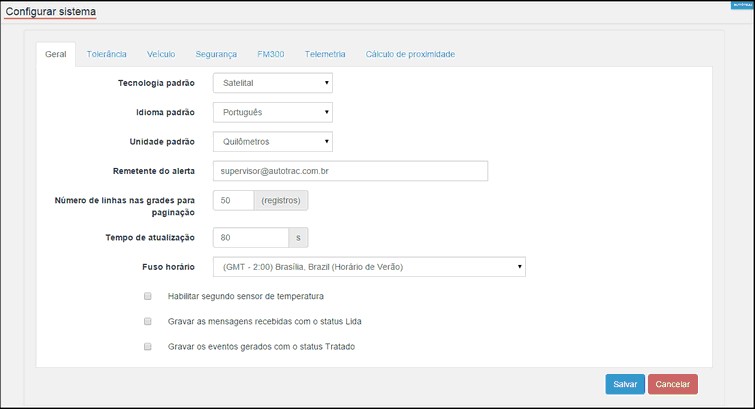Switch to the Geral tab
The height and width of the screenshot is (409, 755).
point(56,54)
